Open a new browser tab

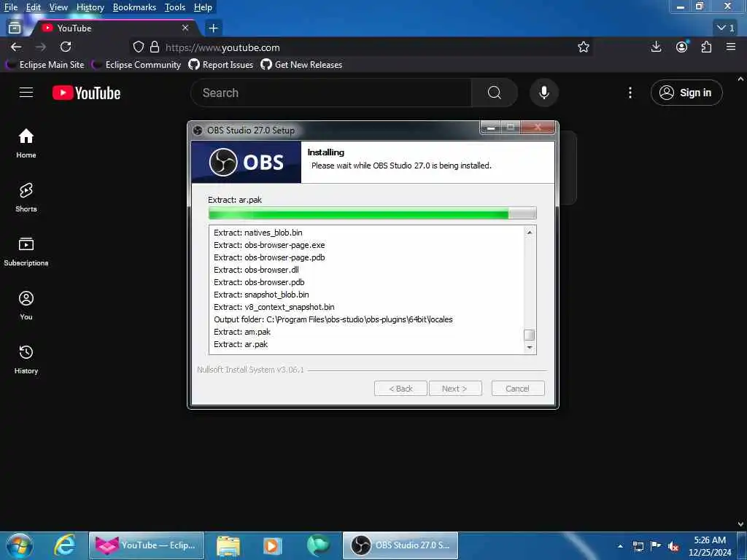pos(214,28)
